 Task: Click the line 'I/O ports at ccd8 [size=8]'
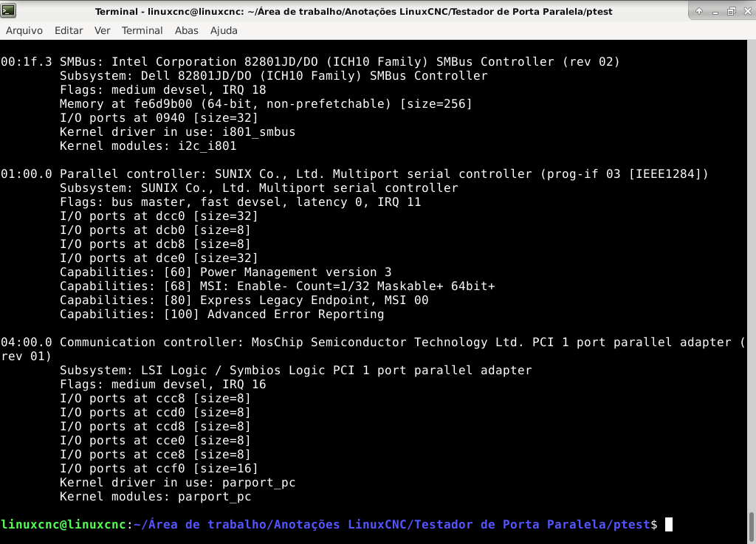[x=155, y=426]
